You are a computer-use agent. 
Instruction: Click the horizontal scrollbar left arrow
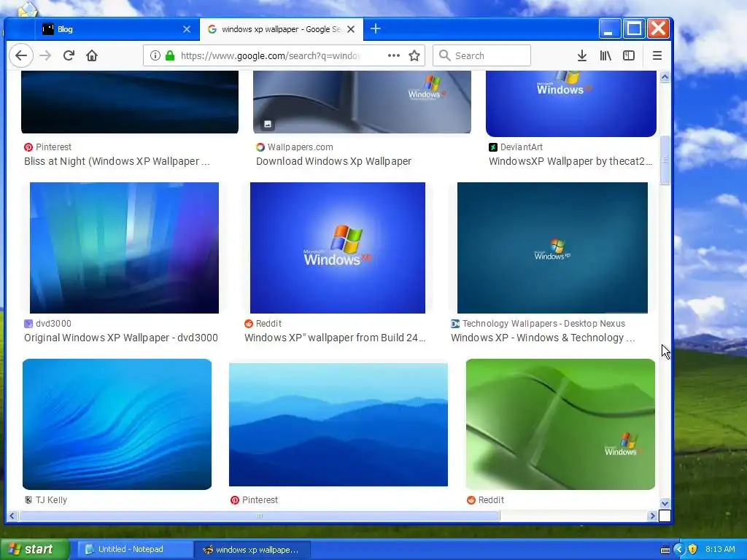[x=12, y=516]
